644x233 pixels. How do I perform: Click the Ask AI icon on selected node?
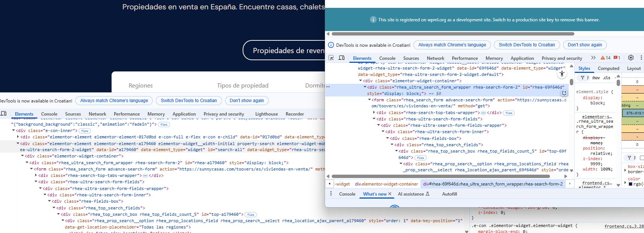click(x=564, y=93)
